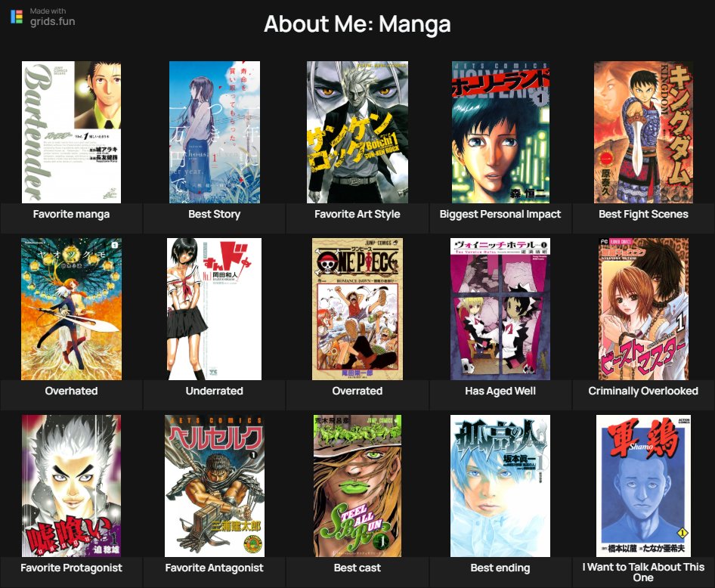Viewport: 715px width, 588px height.
Task: Click the Kingdom manga cover
Action: [x=643, y=132]
